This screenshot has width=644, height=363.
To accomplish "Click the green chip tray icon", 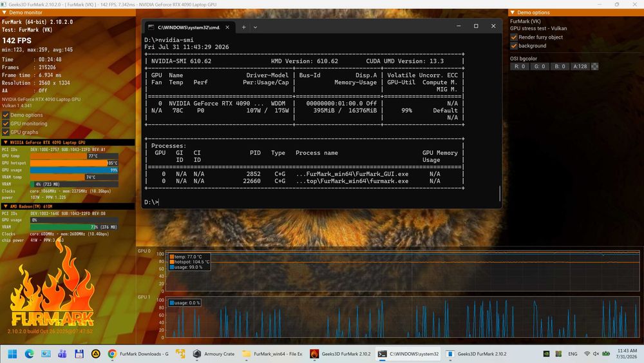I will (558, 353).
